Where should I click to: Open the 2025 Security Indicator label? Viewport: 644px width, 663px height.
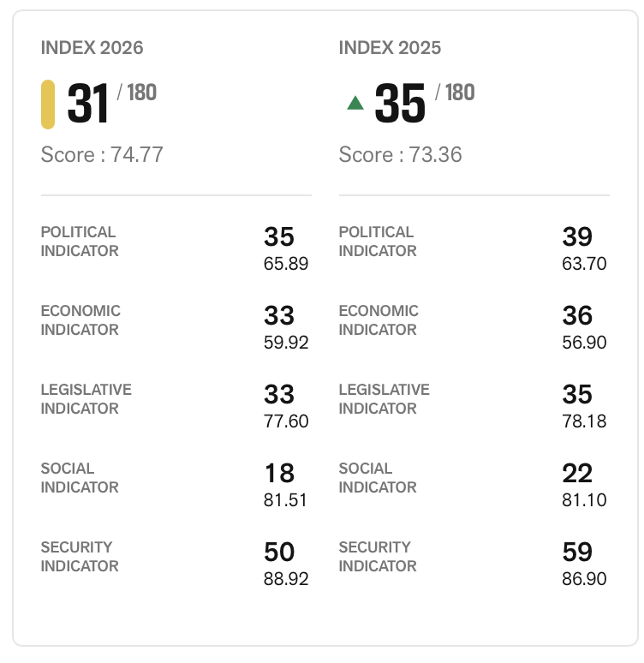378,557
